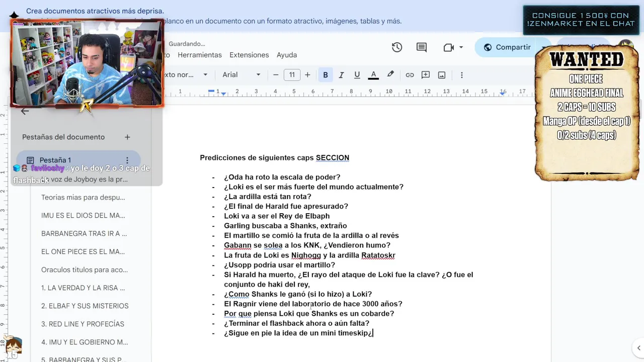Screen dimensions: 644x362
Task: Open the Herramientas menu
Action: (x=200, y=55)
